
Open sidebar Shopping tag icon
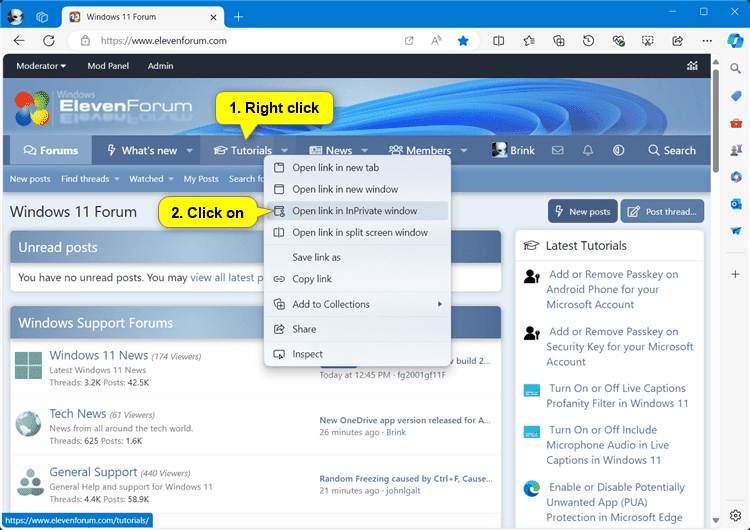736,96
